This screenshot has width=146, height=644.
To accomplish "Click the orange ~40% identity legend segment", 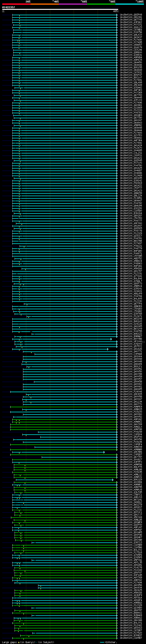I will click(x=45, y=4).
